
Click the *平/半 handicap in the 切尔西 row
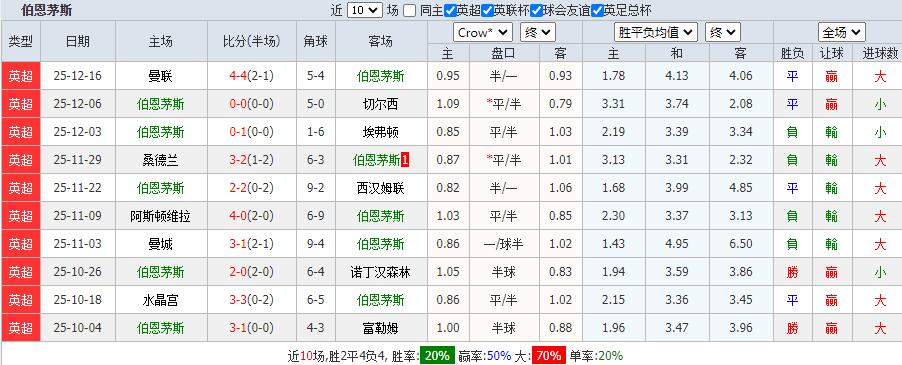[503, 104]
